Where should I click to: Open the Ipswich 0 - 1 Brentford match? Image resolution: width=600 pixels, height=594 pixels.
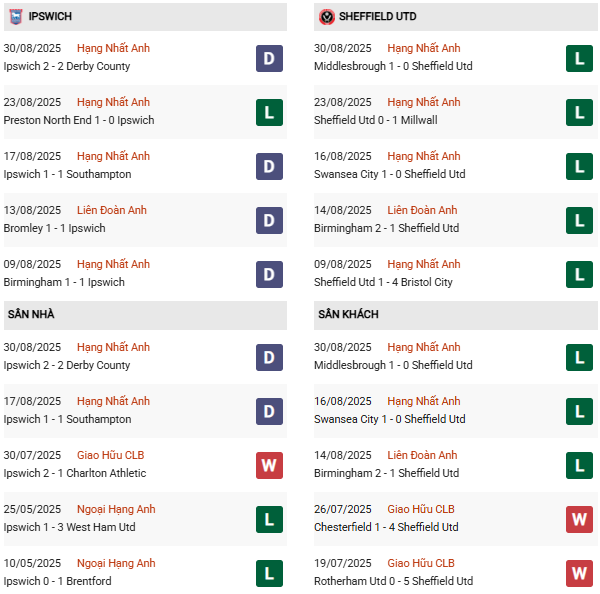57,581
